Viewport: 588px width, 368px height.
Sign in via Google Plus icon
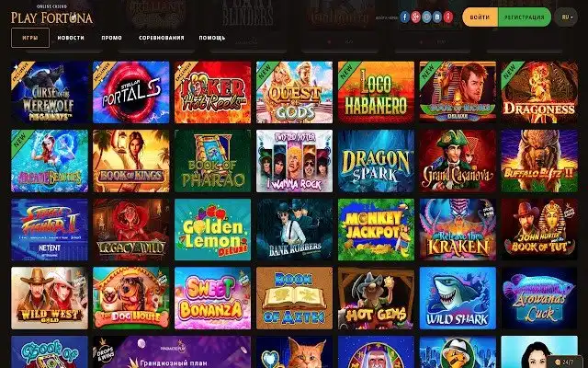point(415,17)
